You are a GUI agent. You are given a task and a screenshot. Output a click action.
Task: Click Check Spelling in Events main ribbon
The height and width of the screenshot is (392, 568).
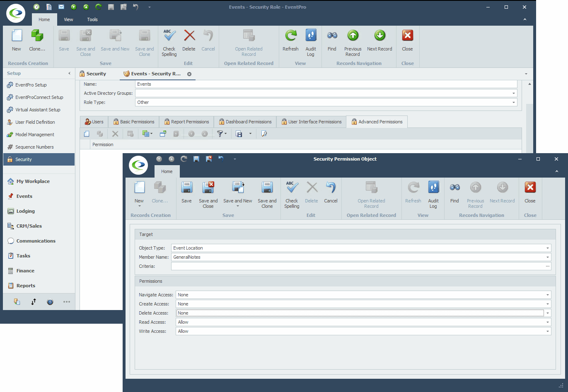(x=169, y=43)
